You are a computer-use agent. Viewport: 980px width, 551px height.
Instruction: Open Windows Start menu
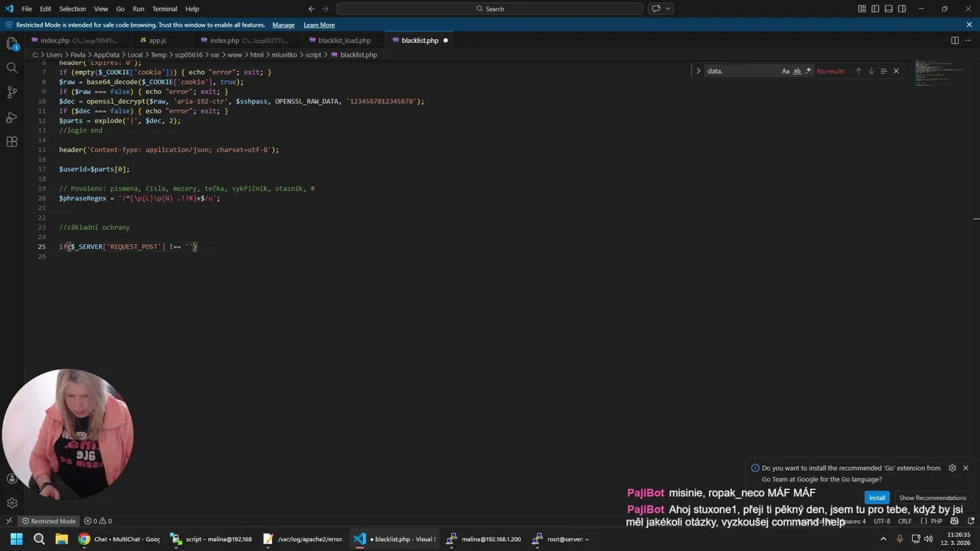pos(16,539)
